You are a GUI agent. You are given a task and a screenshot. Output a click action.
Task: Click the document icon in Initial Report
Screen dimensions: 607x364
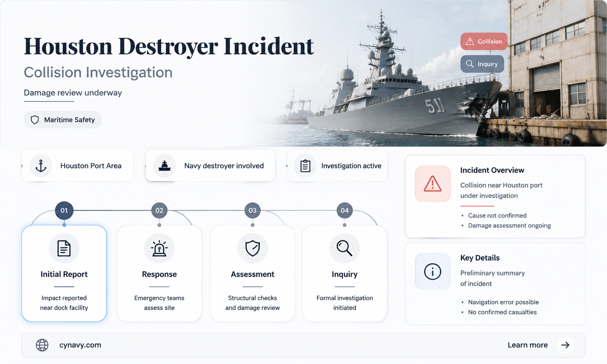(x=64, y=248)
